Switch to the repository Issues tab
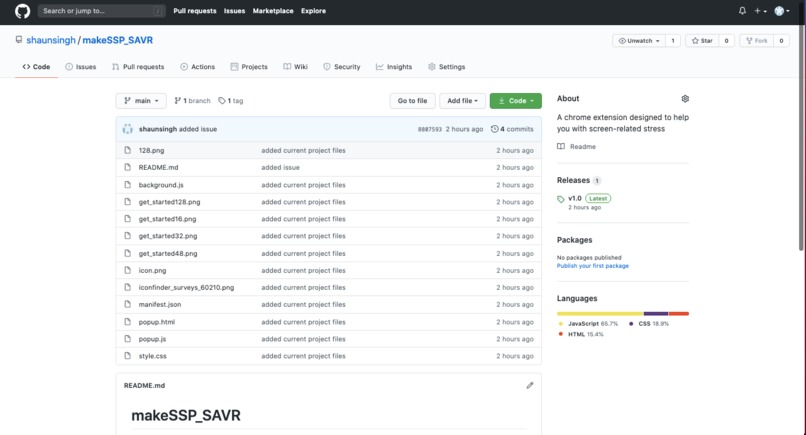 pyautogui.click(x=81, y=67)
